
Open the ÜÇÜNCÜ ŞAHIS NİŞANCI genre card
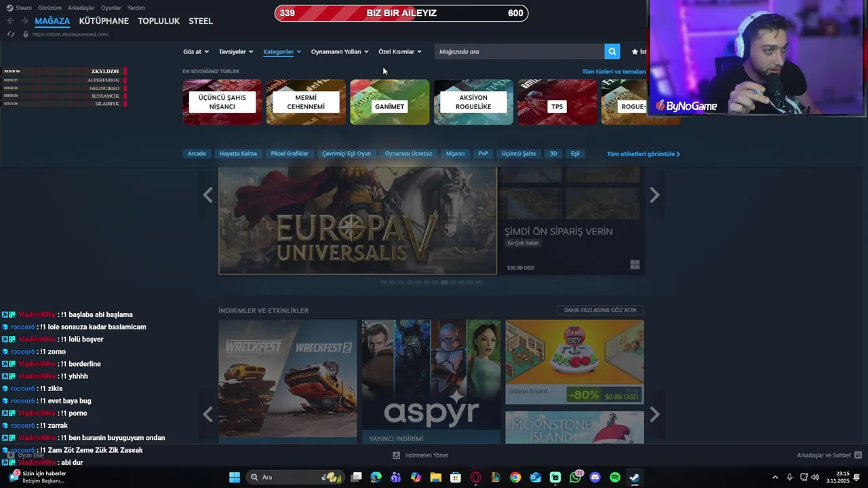point(222,102)
